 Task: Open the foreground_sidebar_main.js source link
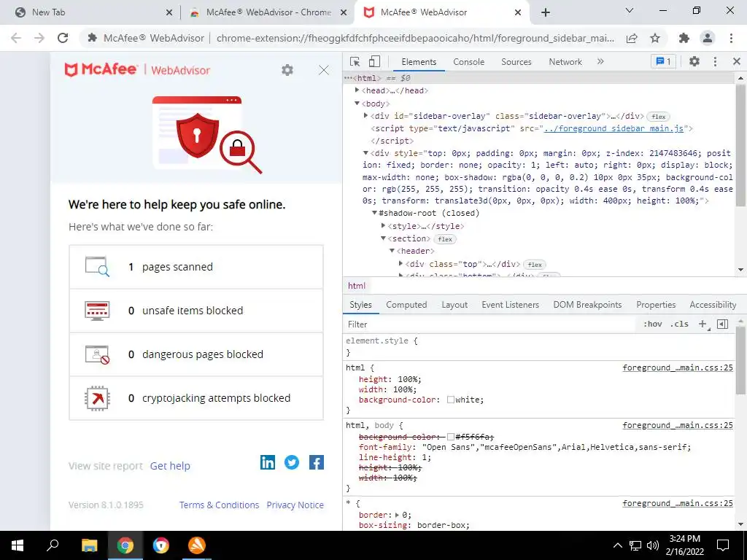[x=614, y=128]
